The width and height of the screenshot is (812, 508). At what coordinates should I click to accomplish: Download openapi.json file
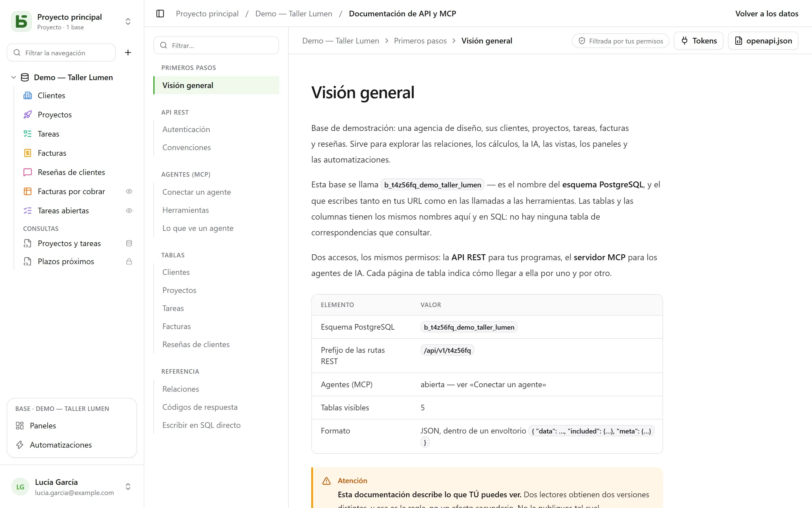[x=763, y=41]
